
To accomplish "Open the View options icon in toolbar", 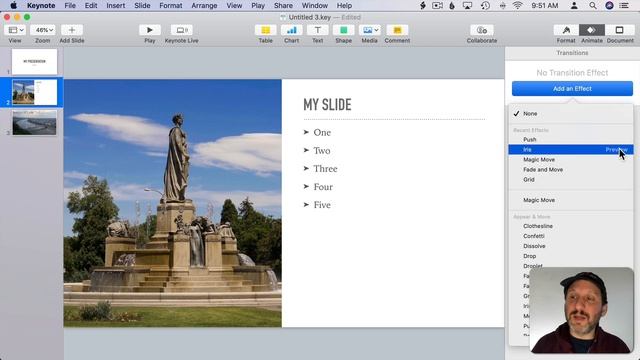I will click(15, 30).
